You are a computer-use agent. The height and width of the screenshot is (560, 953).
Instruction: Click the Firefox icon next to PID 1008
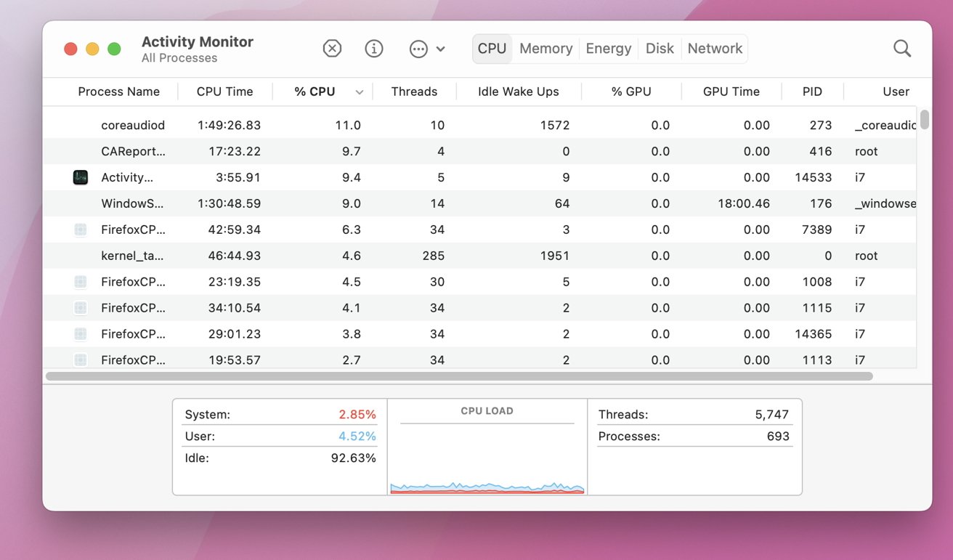80,281
